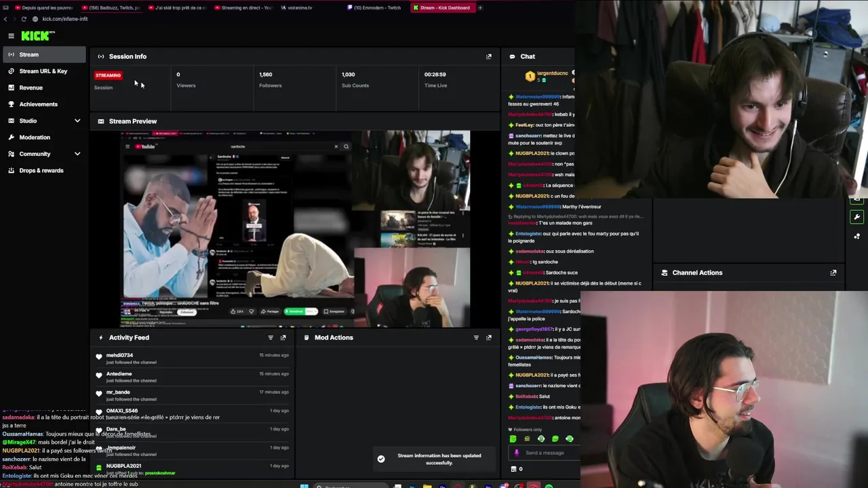The height and width of the screenshot is (488, 868).
Task: Click the Stream Preview video
Action: click(296, 229)
